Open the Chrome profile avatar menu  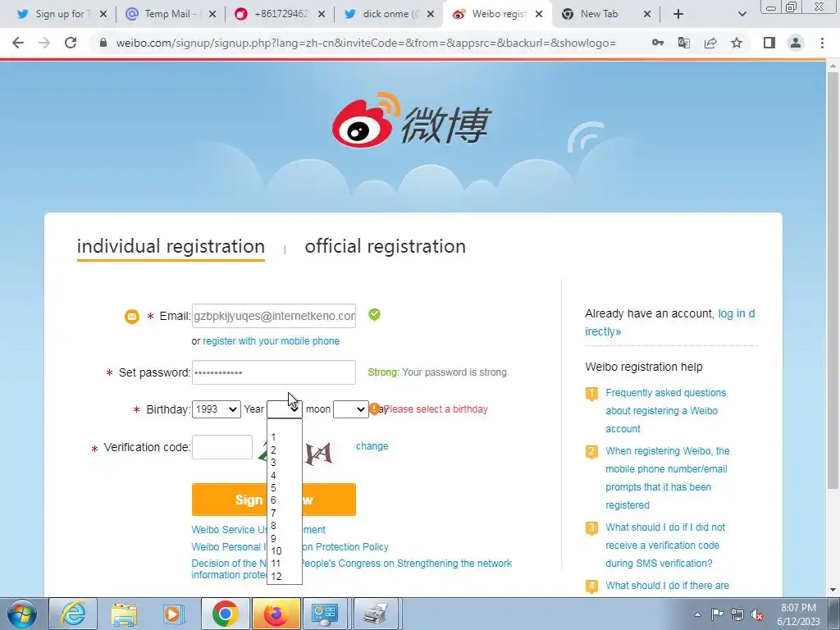pyautogui.click(x=796, y=43)
